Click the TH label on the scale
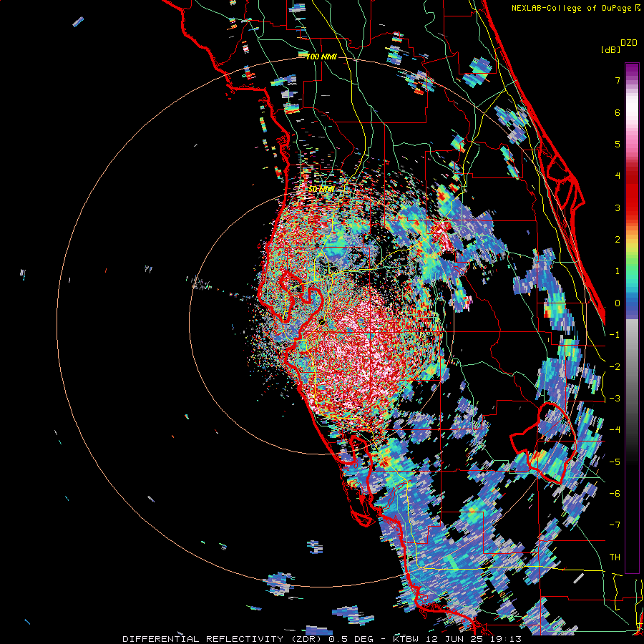644x644 pixels. coord(615,557)
